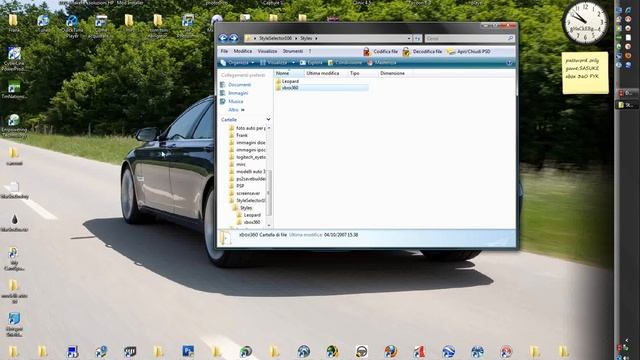The height and width of the screenshot is (360, 640).
Task: Click the folder tree scroll-up arrow
Action: point(269,128)
